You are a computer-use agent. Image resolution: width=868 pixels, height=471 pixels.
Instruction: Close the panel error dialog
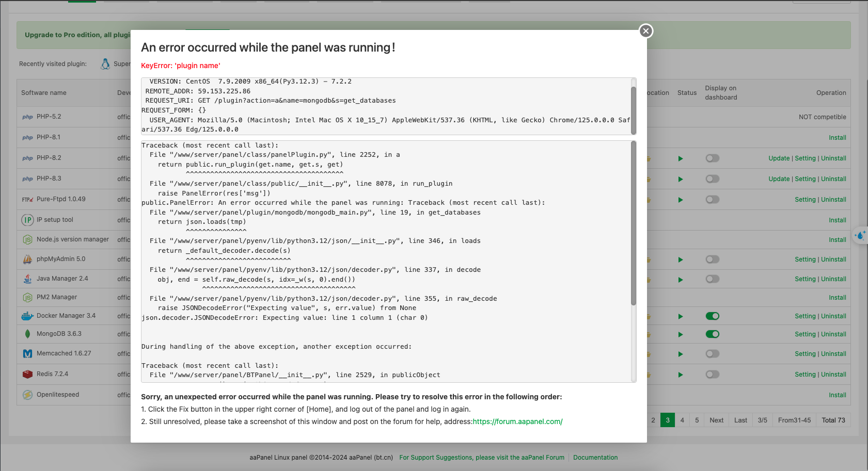[x=645, y=31]
